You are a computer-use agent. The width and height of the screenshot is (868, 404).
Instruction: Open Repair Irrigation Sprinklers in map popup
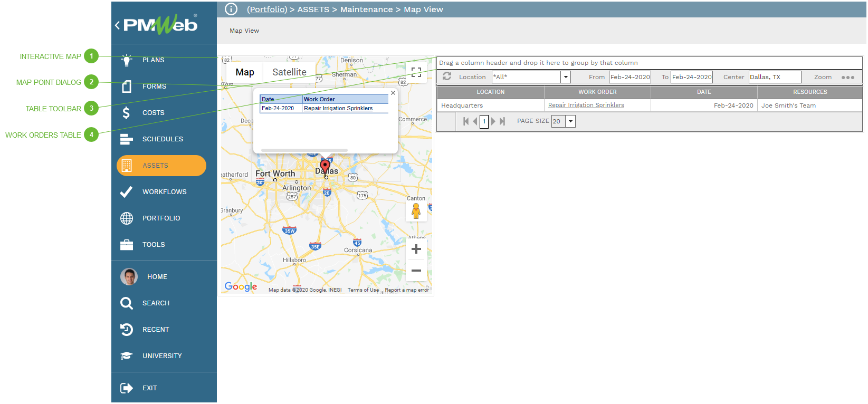click(x=338, y=108)
